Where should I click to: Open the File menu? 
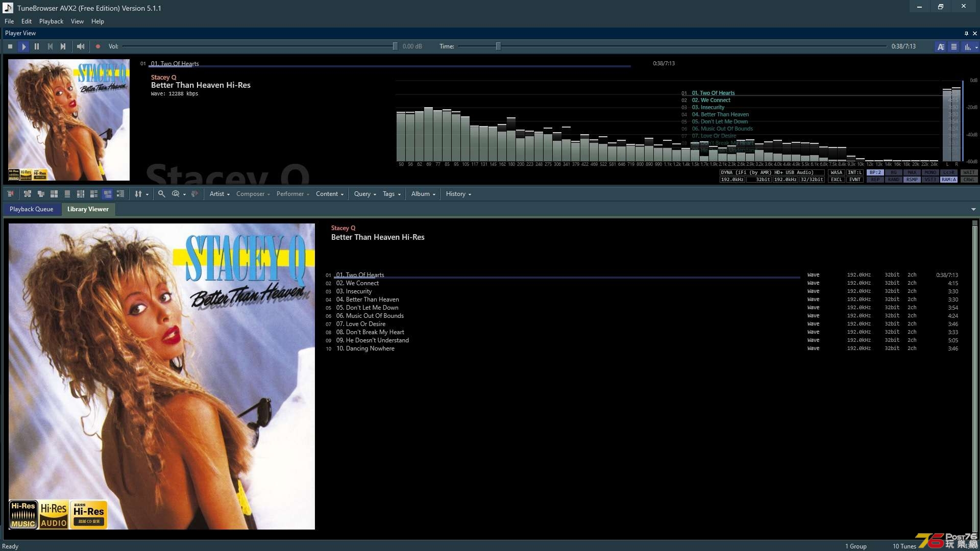[x=9, y=21]
